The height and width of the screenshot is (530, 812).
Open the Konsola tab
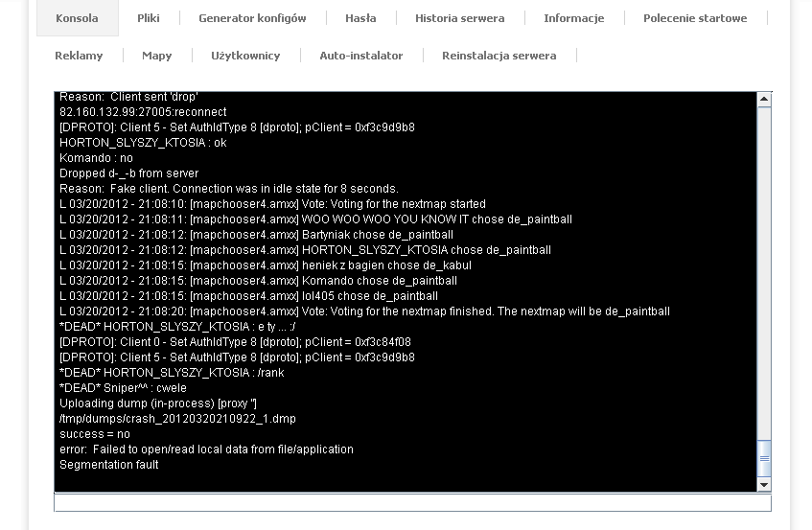click(x=77, y=18)
